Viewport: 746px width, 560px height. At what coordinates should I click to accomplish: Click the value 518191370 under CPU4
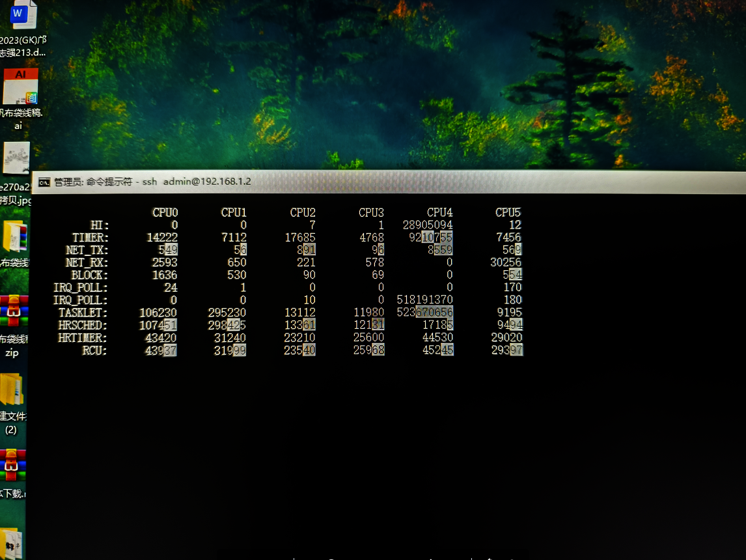coord(425,300)
